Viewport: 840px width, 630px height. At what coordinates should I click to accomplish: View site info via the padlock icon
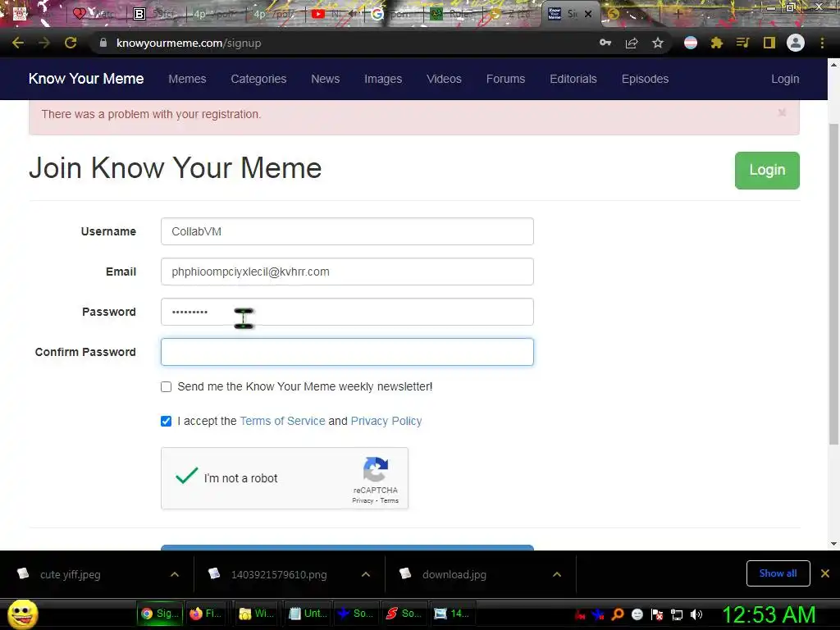click(103, 43)
